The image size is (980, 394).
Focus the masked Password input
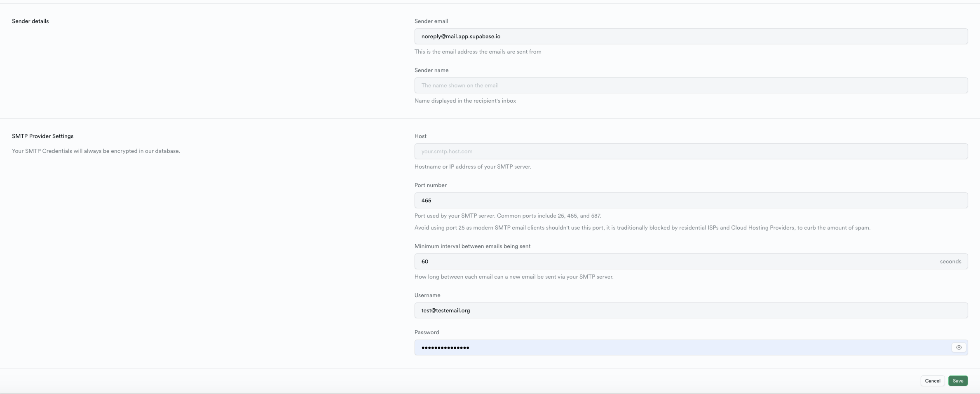coord(680,347)
